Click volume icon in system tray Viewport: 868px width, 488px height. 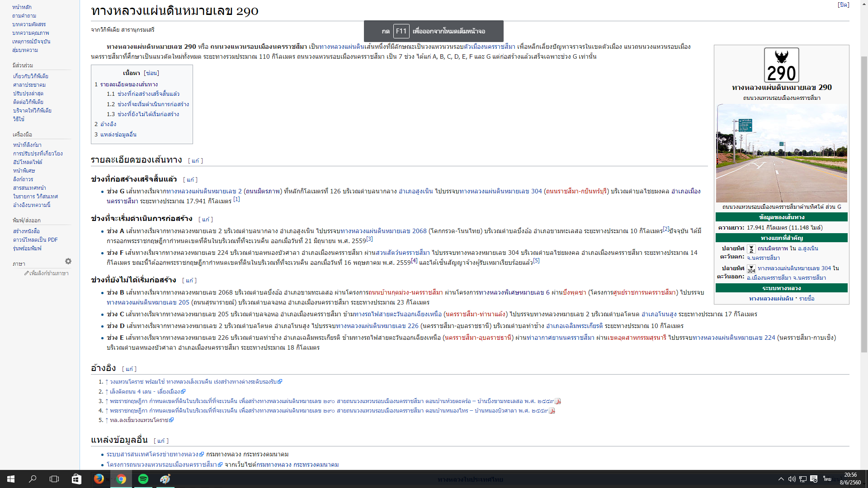coord(792,479)
